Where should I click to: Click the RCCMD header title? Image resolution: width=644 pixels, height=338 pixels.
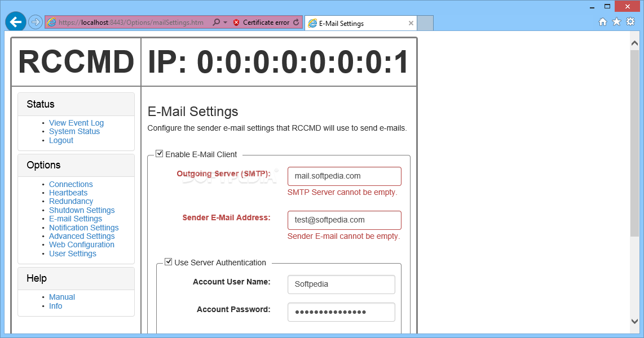coord(76,62)
